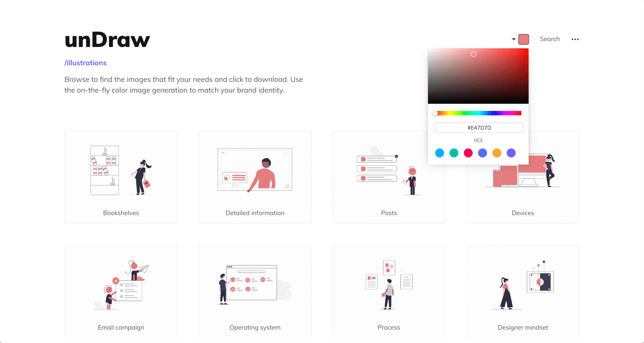
Task: Select the orange preset swatch
Action: click(x=497, y=153)
